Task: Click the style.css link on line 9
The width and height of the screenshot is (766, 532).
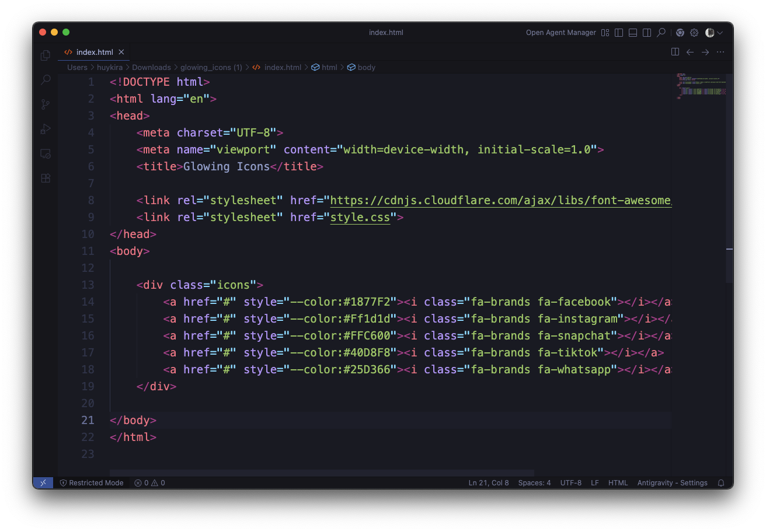Action: 360,217
